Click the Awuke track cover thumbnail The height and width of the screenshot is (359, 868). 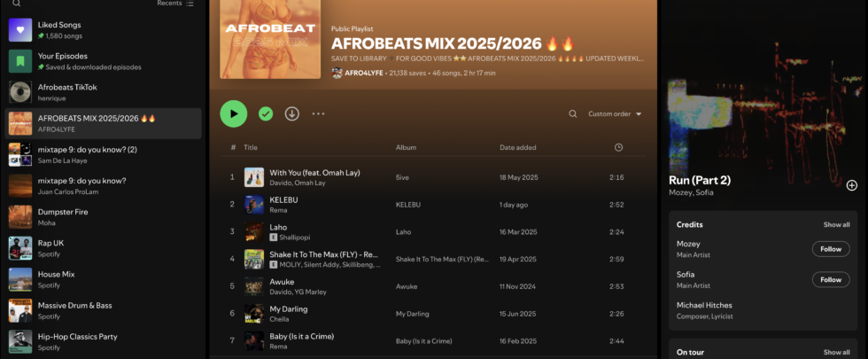[x=254, y=286]
